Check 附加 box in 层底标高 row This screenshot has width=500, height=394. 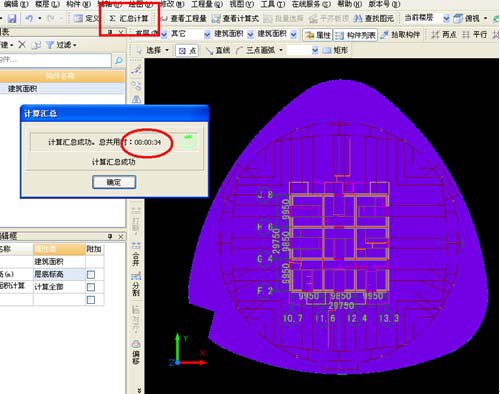tap(91, 274)
